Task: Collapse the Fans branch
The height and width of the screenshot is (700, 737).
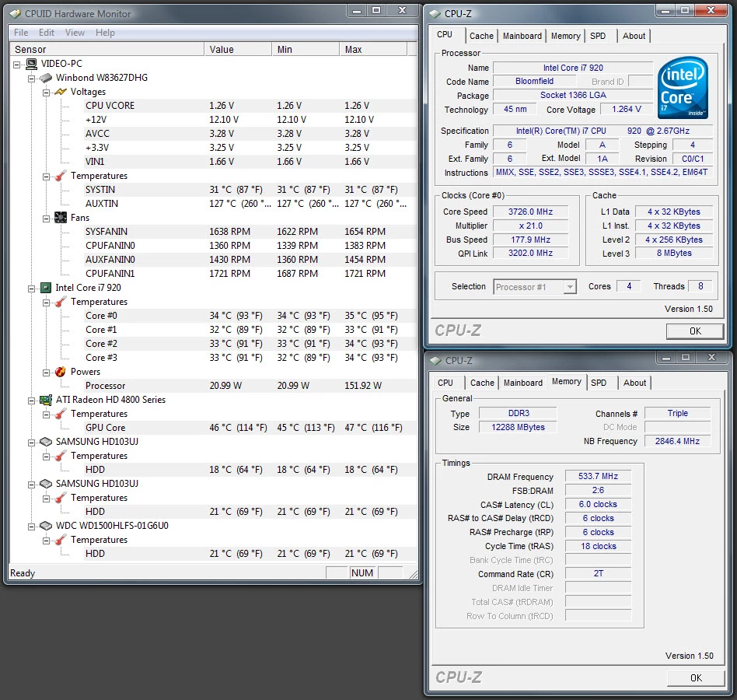Action: tap(46, 219)
